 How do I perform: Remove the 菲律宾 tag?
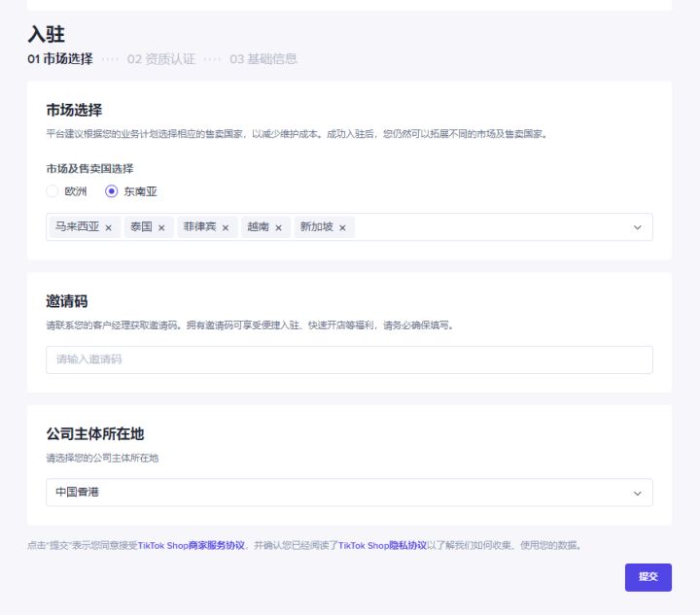point(226,228)
